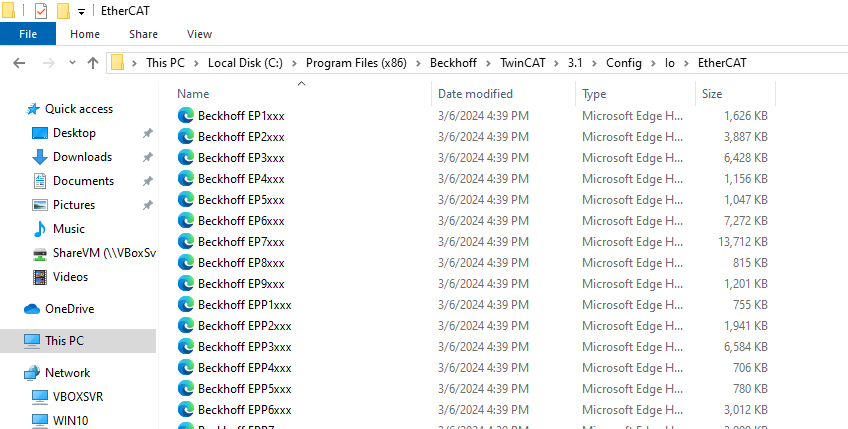Click the unpin icon next to Desktop
The image size is (848, 429).
click(148, 133)
